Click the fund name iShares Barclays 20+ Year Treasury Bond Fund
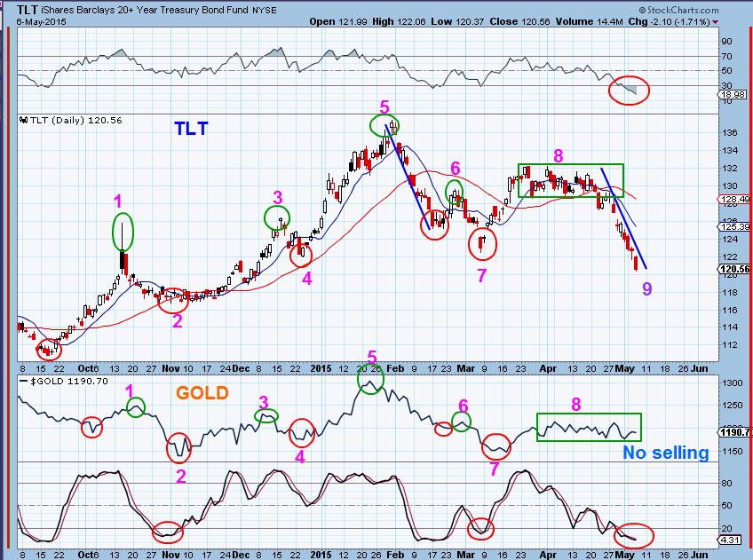Image resolution: width=753 pixels, height=560 pixels. [x=144, y=10]
